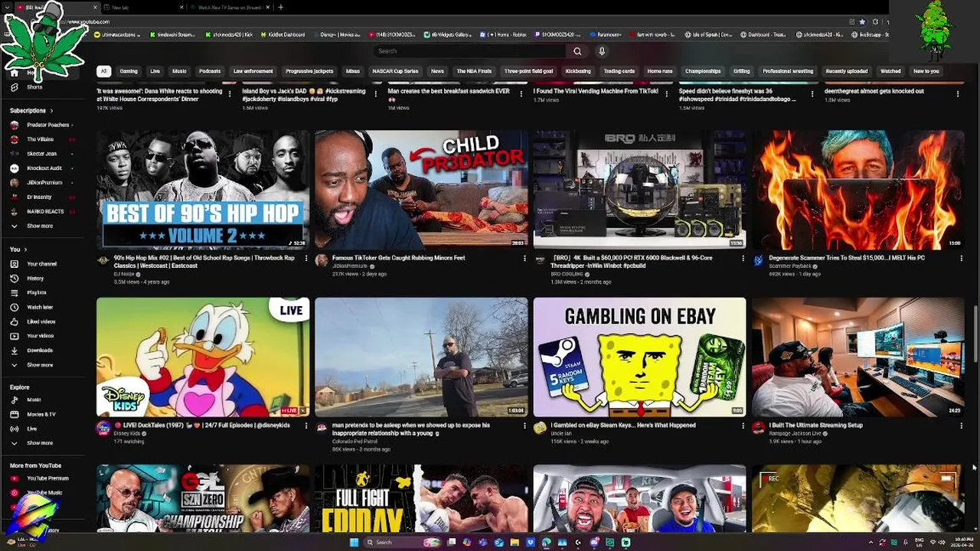Open more options for Gambled on eBay video
The image size is (980, 551).
[743, 425]
